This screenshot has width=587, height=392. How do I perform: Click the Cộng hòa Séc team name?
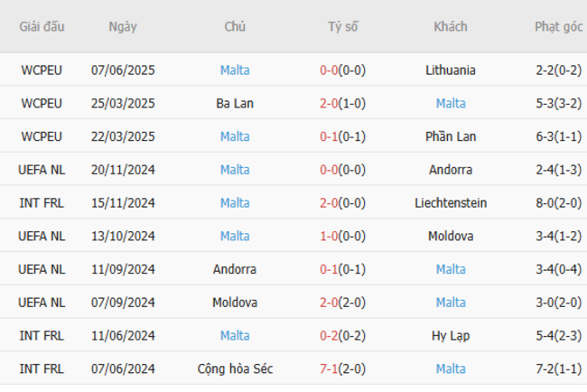pyautogui.click(x=235, y=369)
